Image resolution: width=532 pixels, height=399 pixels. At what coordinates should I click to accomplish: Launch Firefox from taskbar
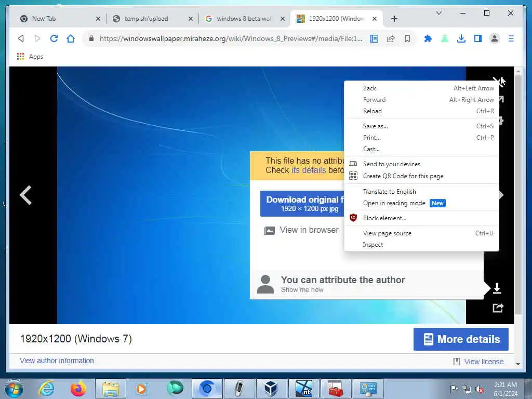78,389
